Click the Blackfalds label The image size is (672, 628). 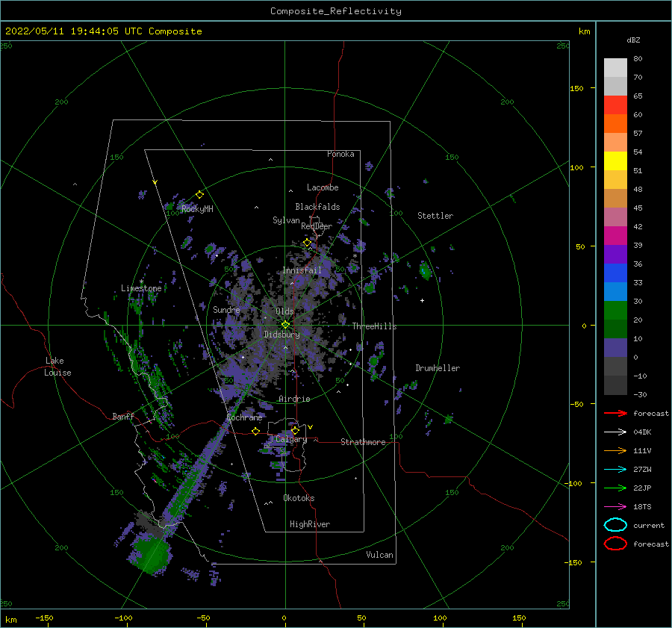point(317,207)
